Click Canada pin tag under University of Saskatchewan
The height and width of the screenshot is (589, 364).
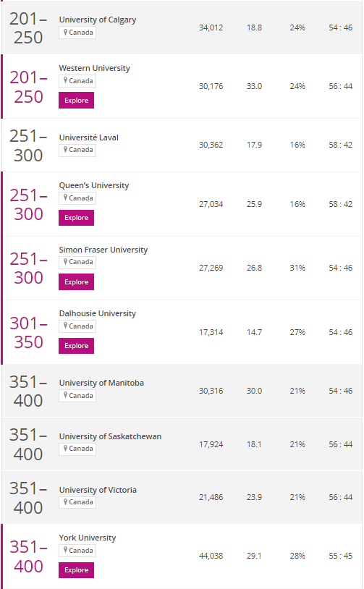tap(77, 449)
